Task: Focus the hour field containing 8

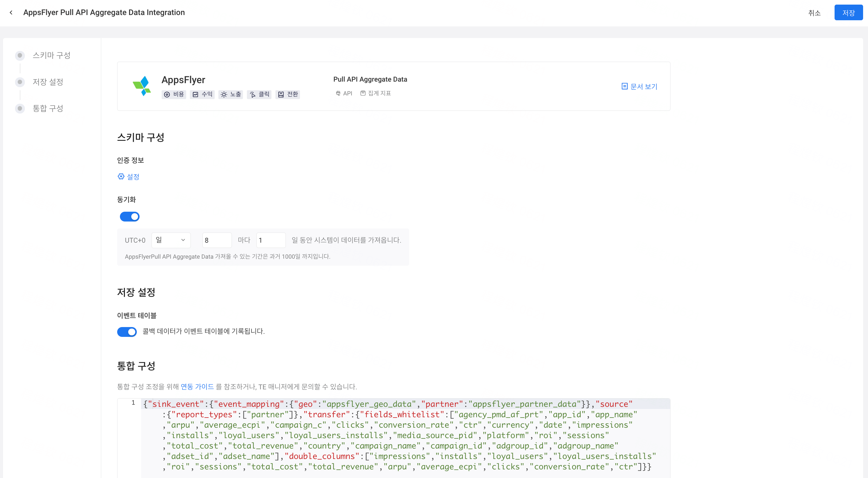Action: (x=217, y=240)
